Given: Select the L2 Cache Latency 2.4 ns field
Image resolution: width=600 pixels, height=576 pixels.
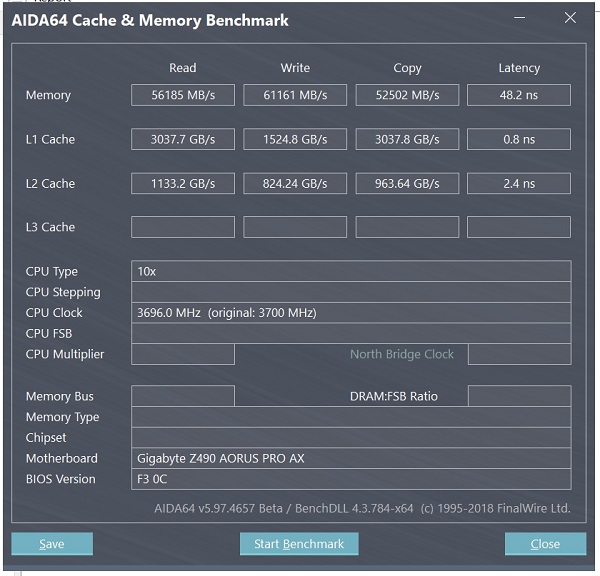Looking at the screenshot, I should (x=519, y=183).
